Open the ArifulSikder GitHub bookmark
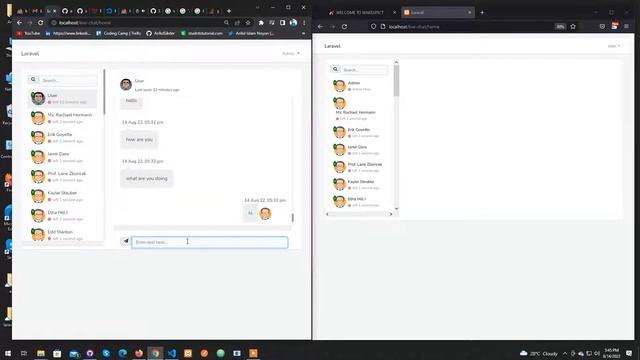640x360 pixels. 160,33
